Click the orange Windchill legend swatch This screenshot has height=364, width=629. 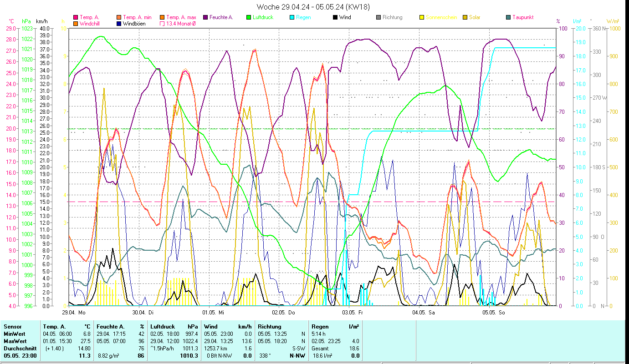tap(76, 23)
